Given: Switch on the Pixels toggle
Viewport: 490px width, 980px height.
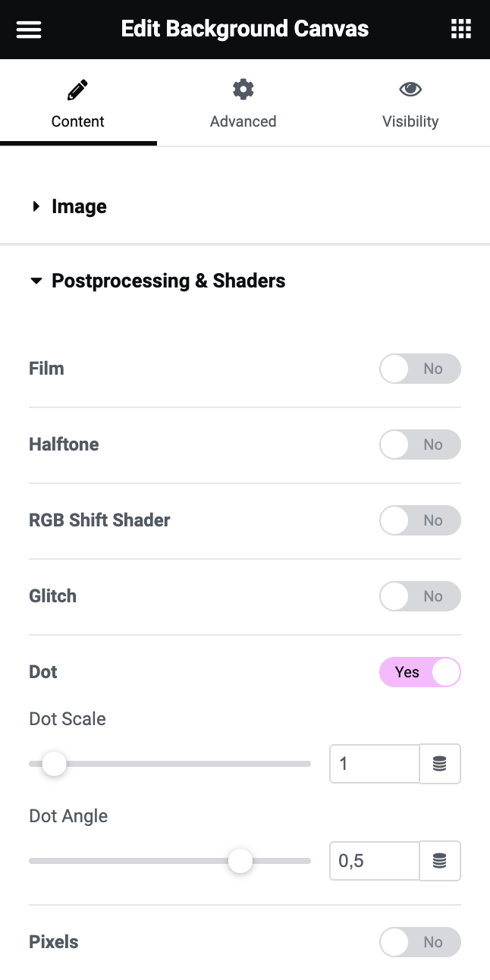Looking at the screenshot, I should click(x=420, y=942).
